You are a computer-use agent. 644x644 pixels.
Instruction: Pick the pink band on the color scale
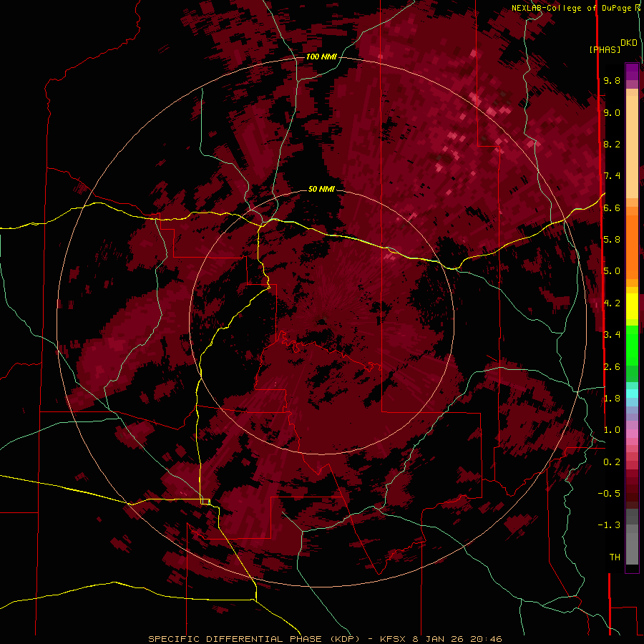pyautogui.click(x=632, y=434)
